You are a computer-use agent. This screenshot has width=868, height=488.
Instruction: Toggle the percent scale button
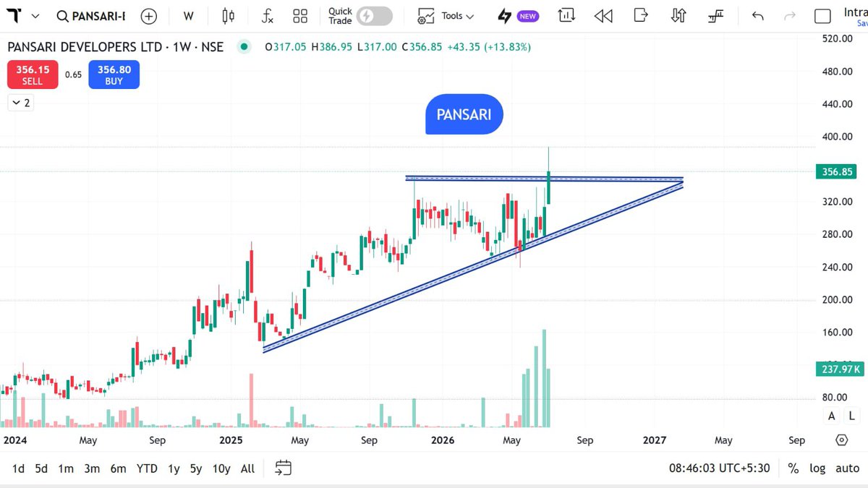(x=793, y=468)
